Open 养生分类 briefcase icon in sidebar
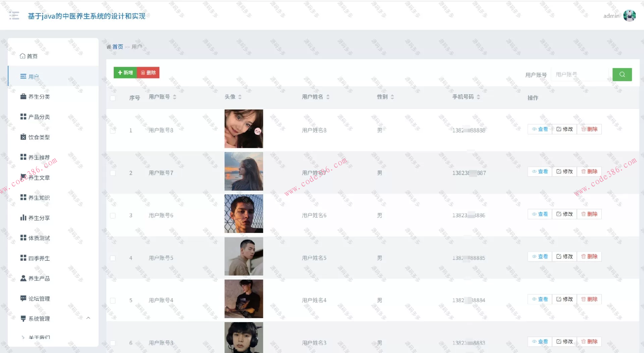Screen dimensions: 644x353 [23, 97]
